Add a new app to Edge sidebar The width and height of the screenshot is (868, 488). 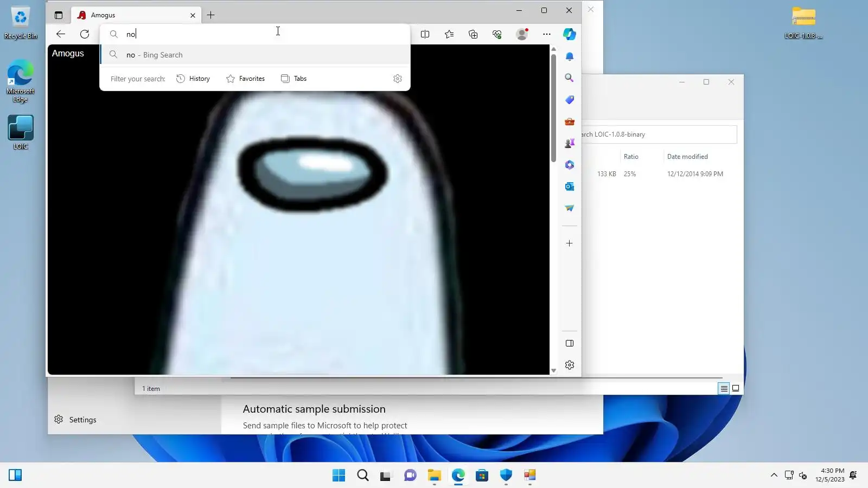(x=570, y=243)
